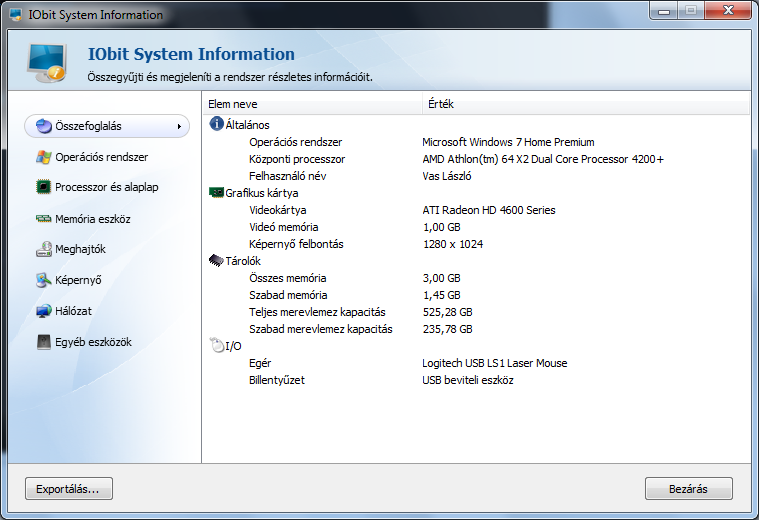Click the Vas László user name value
The height and width of the screenshot is (520, 759).
[x=447, y=176]
